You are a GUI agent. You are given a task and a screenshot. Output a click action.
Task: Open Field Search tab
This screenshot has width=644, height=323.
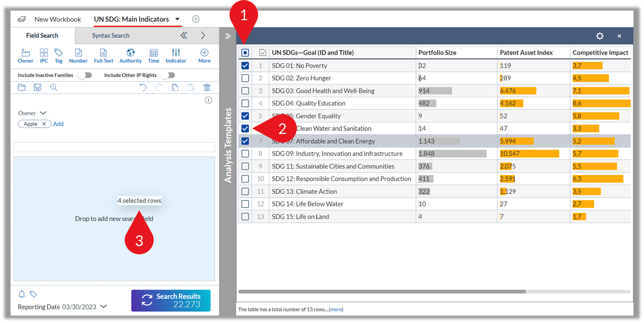coord(42,36)
